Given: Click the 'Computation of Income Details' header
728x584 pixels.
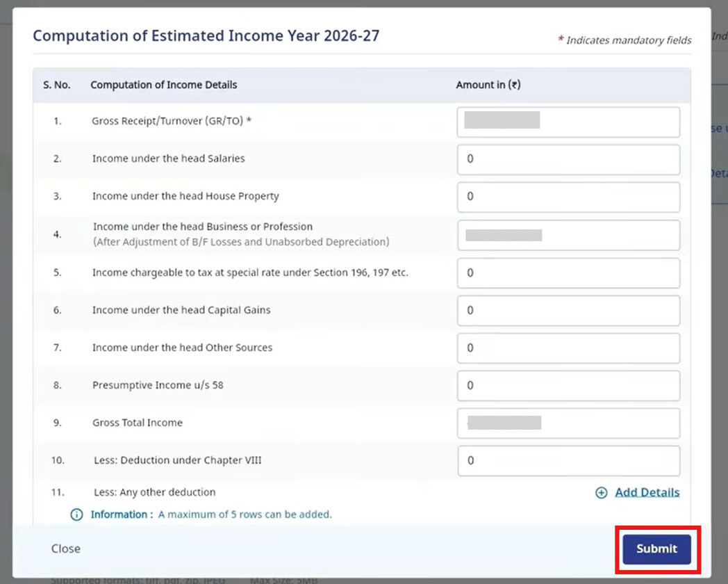Looking at the screenshot, I should coord(163,85).
